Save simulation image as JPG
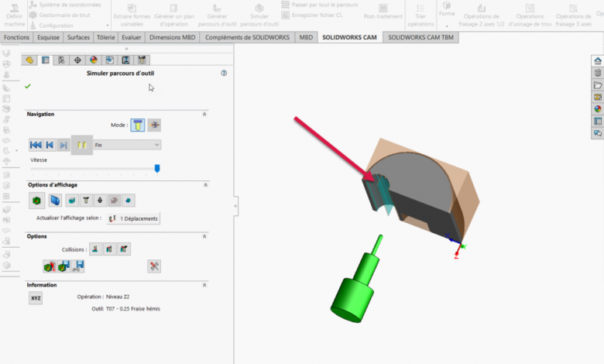Image resolution: width=604 pixels, height=364 pixels. coord(78,266)
